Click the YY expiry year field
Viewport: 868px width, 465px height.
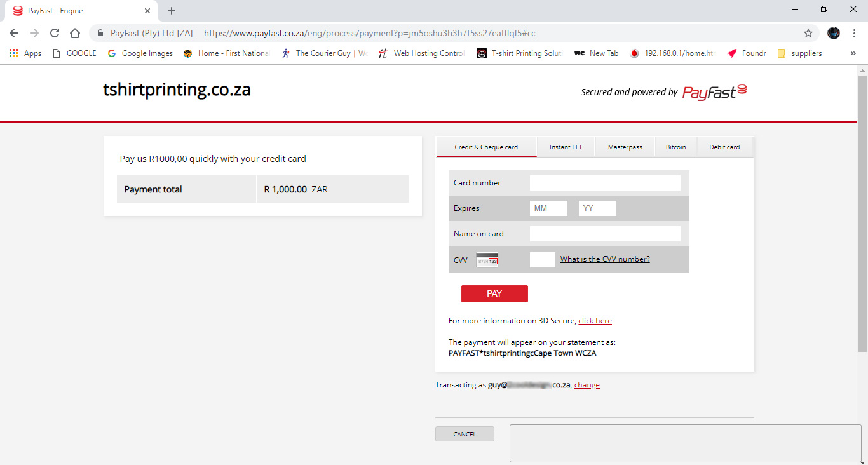[x=597, y=208]
